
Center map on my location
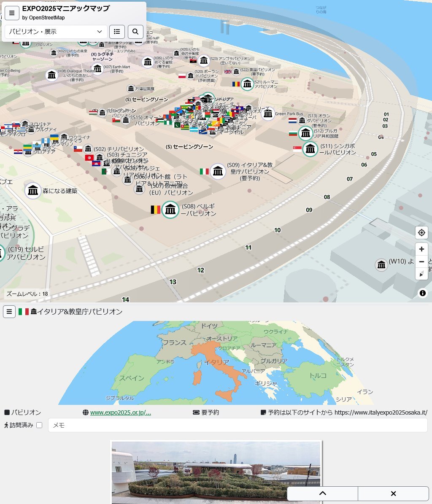click(421, 232)
